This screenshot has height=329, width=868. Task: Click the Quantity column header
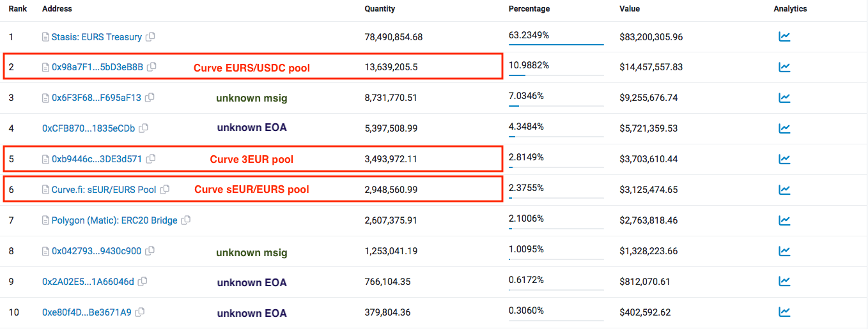pos(380,9)
